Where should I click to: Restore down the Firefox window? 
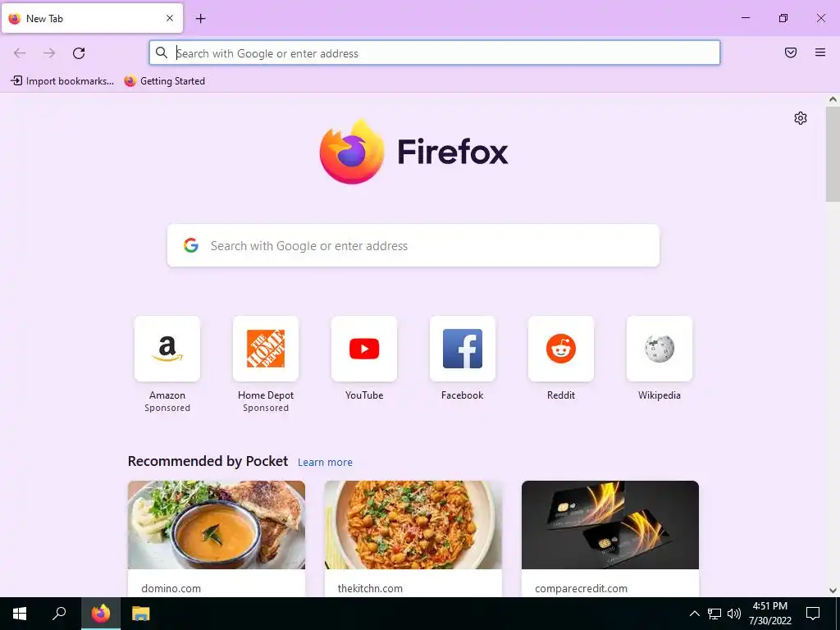783,18
